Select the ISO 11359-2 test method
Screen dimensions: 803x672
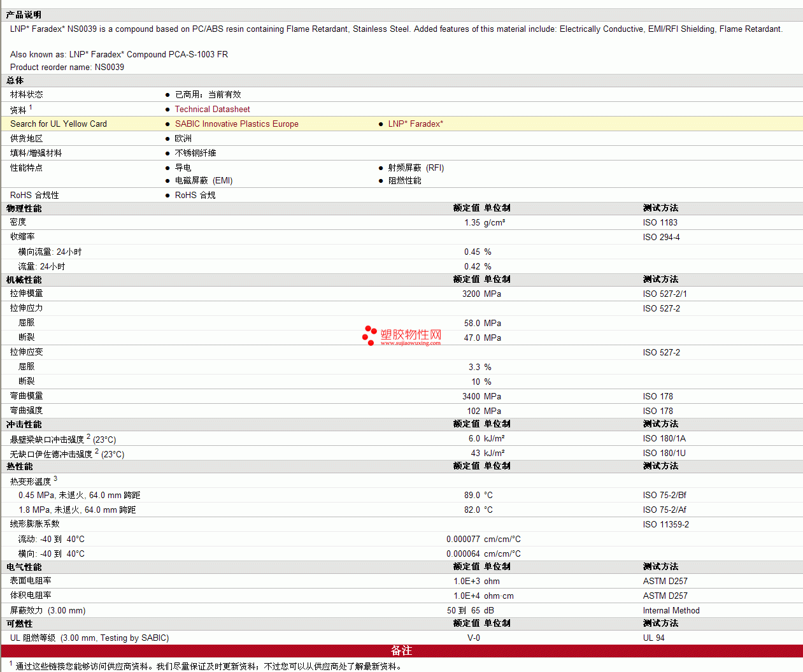point(666,525)
